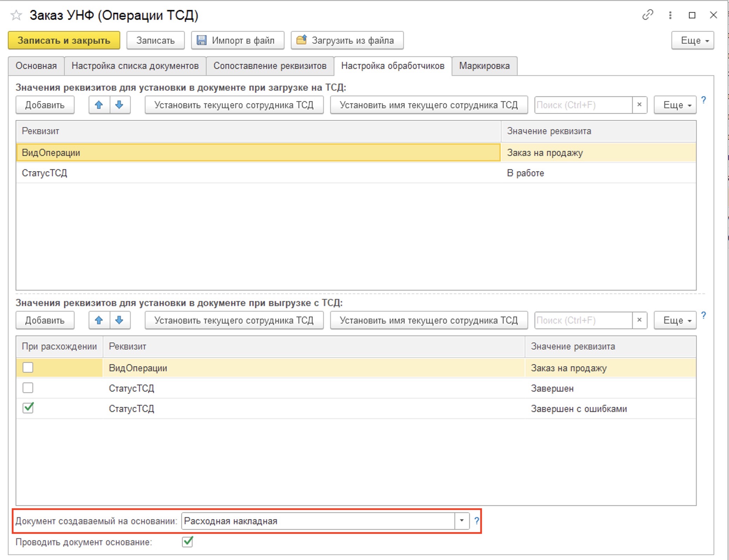
Task: Click lower Установить имя текущего сотрудника ТСД
Action: [429, 320]
